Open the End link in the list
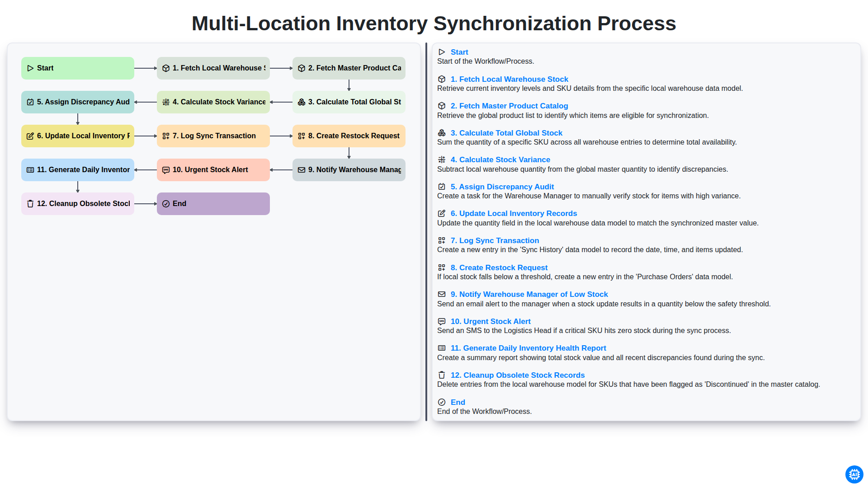Image resolution: width=868 pixels, height=488 pixels. point(458,402)
